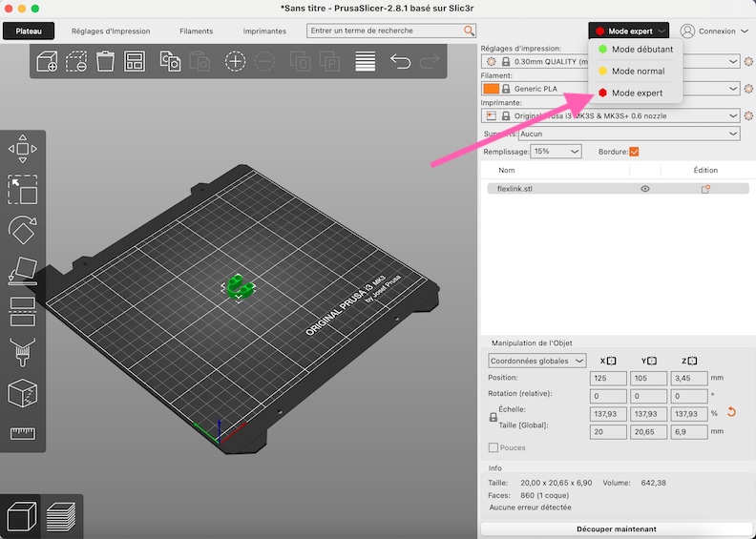
Task: Open the Filaments tab
Action: [197, 31]
